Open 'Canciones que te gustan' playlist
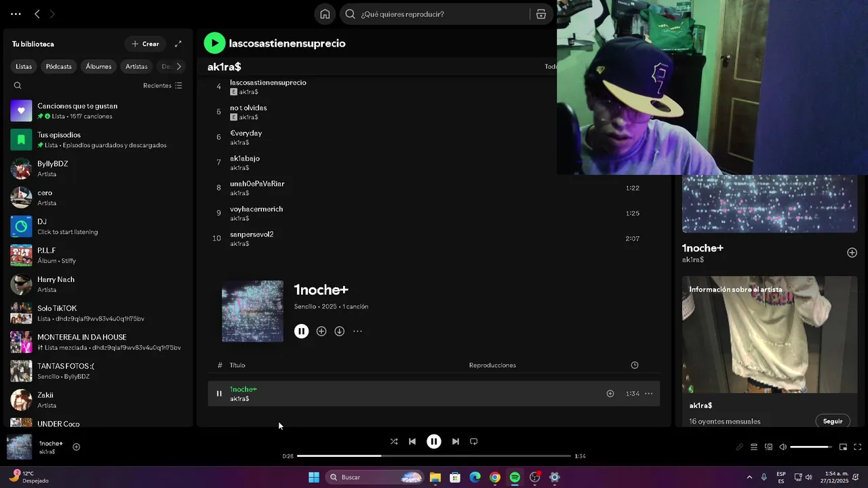Viewport: 868px width, 488px height. coord(98,110)
